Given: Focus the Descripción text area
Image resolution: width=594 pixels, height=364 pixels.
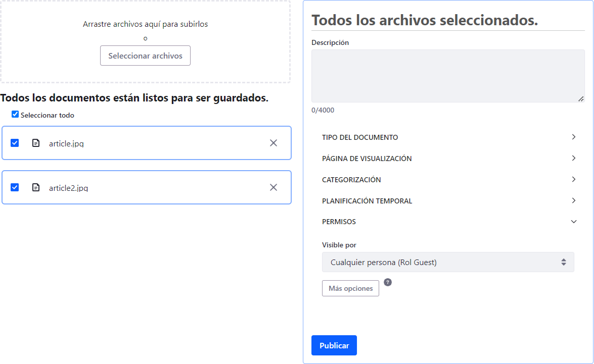Looking at the screenshot, I should [448, 76].
